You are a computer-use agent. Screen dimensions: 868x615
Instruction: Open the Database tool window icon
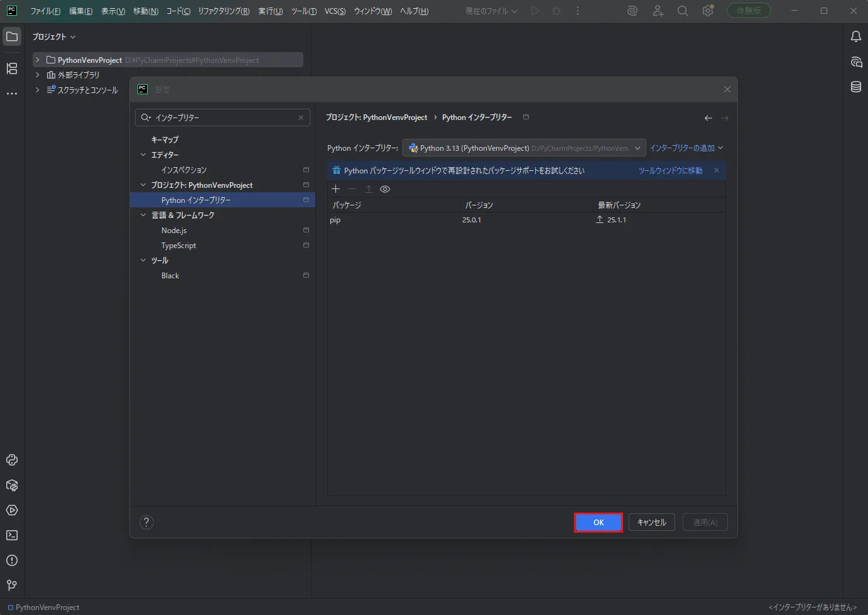pos(856,87)
